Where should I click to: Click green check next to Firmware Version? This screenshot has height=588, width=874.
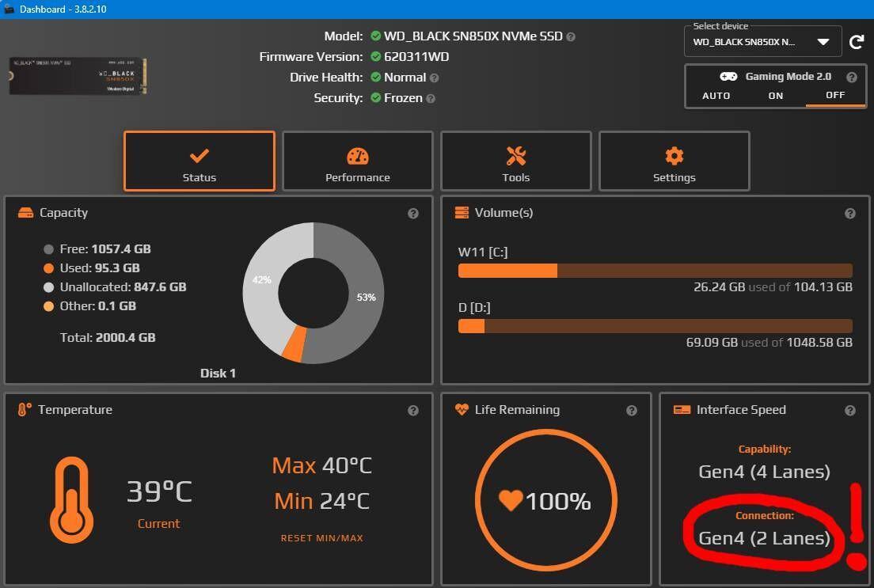click(x=376, y=57)
